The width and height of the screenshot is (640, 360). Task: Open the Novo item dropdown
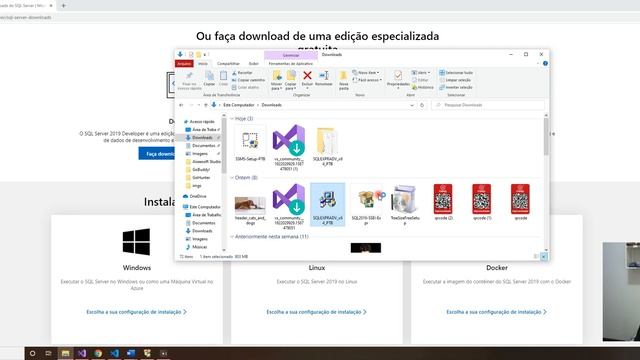click(x=366, y=73)
